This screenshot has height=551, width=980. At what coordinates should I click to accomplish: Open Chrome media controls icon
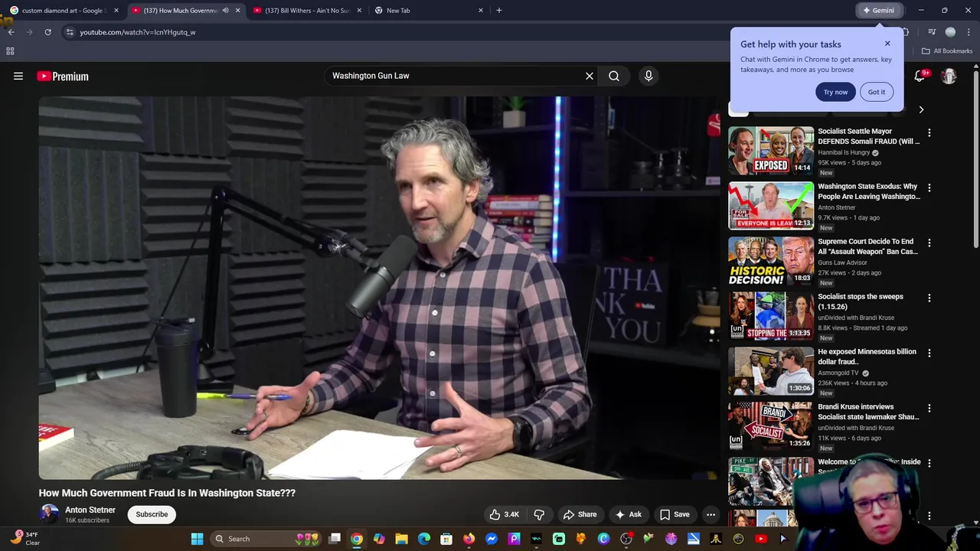coord(932,32)
